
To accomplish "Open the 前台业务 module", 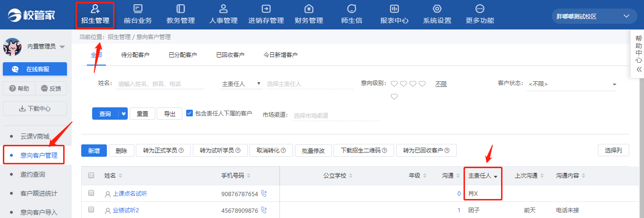I will tap(138, 14).
